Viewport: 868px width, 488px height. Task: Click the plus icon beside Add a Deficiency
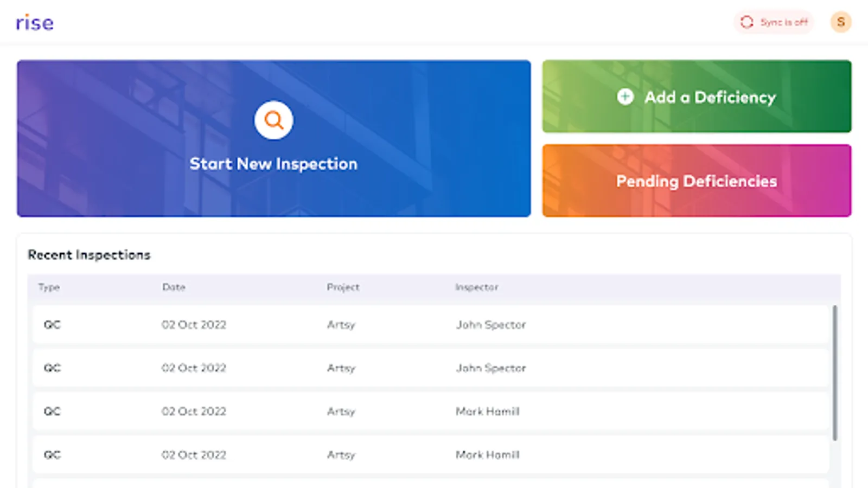(625, 97)
